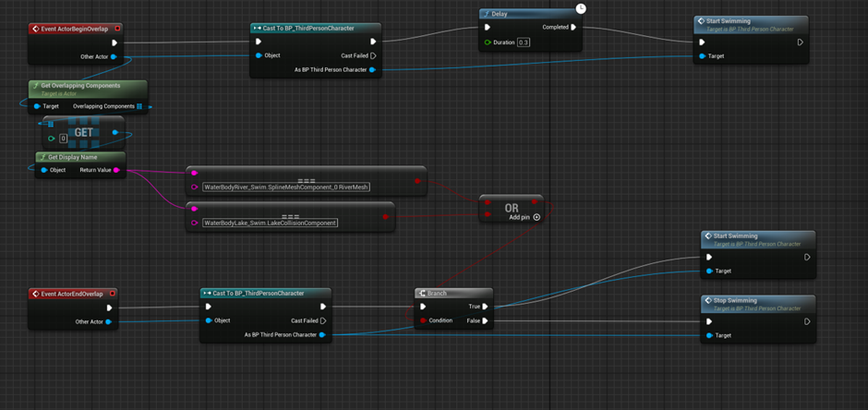The height and width of the screenshot is (410, 868).
Task: Select the Branch node header
Action: 436,293
